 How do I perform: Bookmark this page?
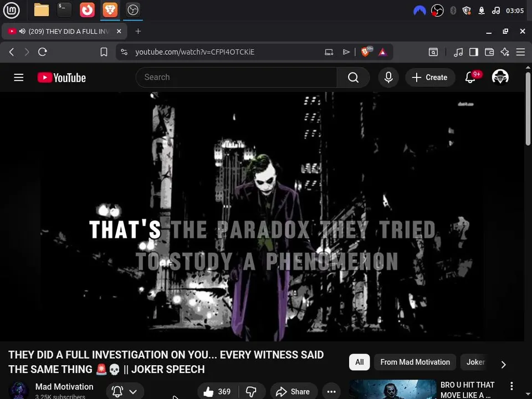[104, 52]
